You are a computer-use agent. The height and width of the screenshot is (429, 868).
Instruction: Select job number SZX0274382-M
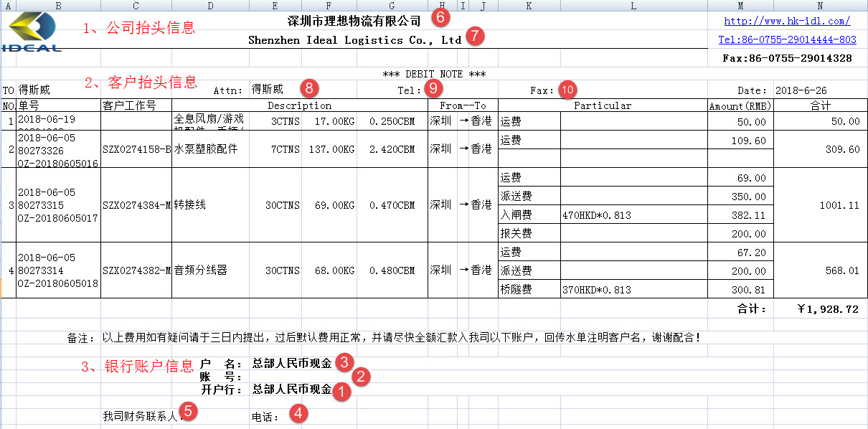pyautogui.click(x=136, y=270)
